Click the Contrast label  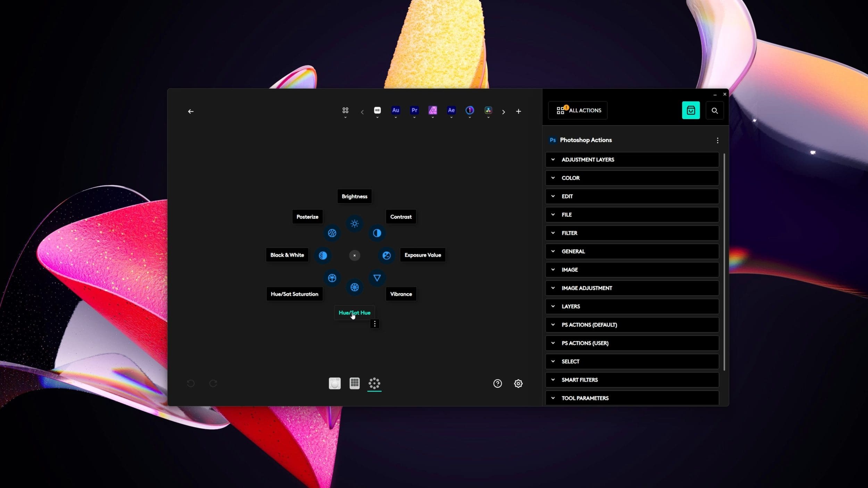pos(401,217)
